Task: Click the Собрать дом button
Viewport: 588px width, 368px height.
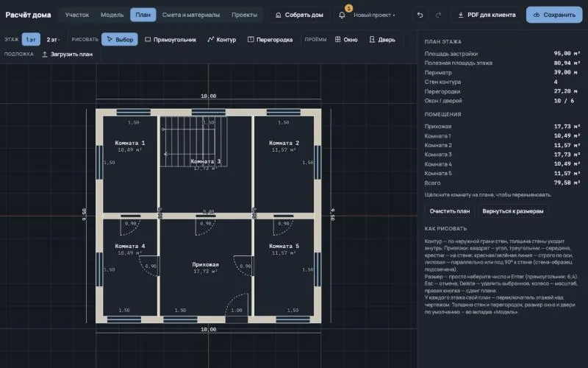Action: (299, 15)
